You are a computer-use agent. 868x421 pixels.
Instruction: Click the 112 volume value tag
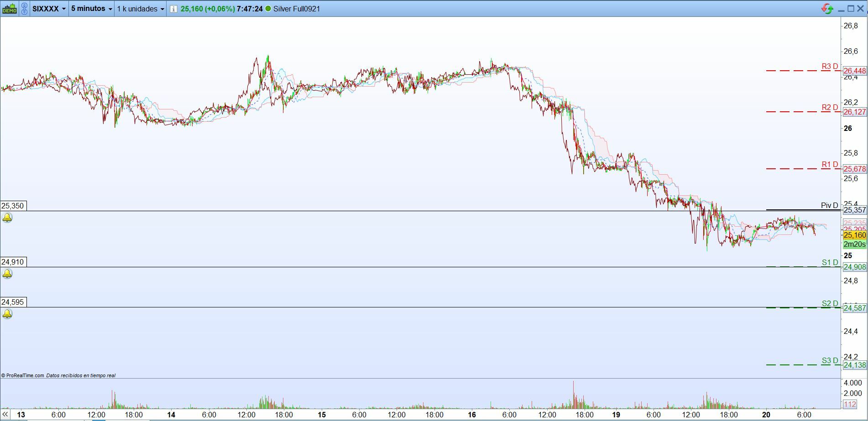click(850, 405)
